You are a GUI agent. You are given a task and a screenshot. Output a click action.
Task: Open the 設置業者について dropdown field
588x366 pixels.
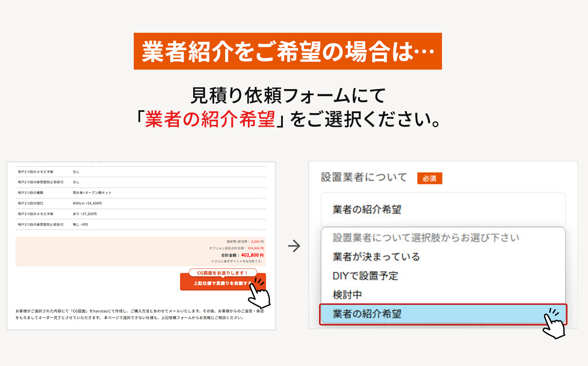[x=442, y=210]
